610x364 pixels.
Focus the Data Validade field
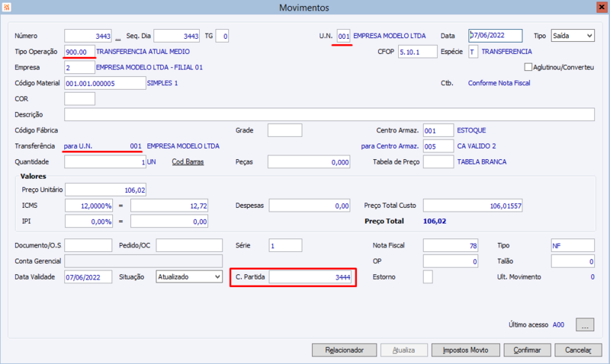click(88, 277)
